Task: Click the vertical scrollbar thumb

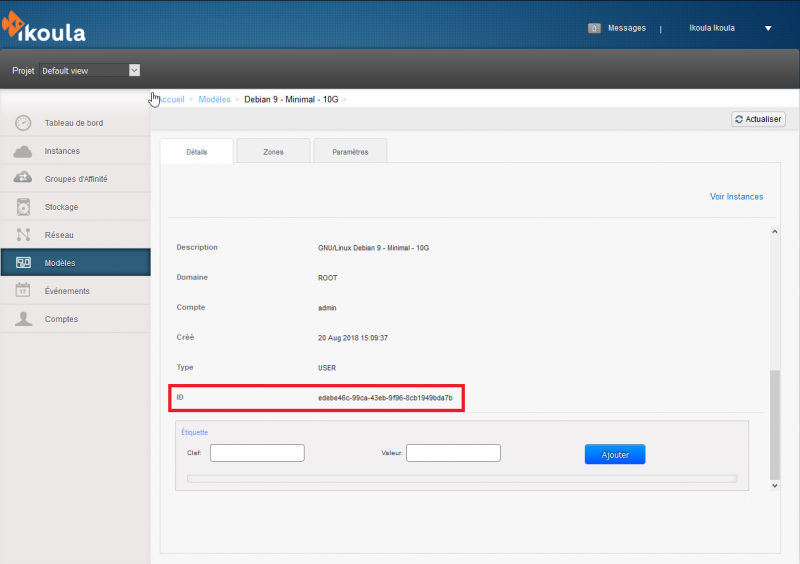Action: [x=774, y=425]
